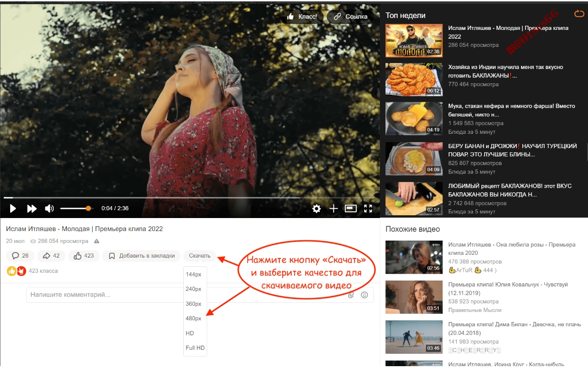Skip to next video

(x=32, y=209)
